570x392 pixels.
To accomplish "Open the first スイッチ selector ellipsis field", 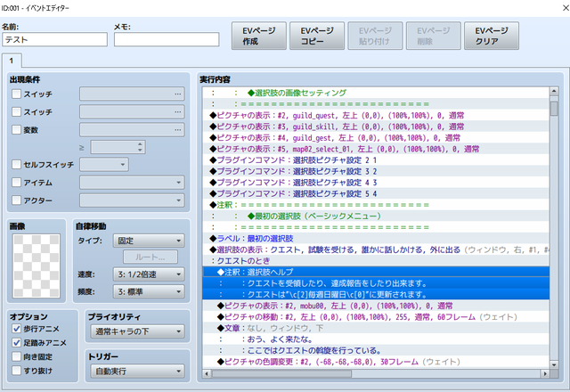I will [x=132, y=94].
